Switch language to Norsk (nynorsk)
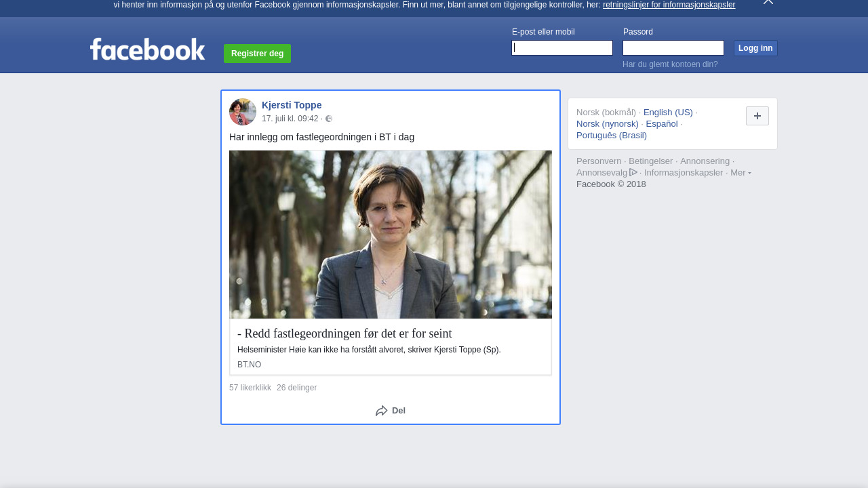This screenshot has height=488, width=868. click(x=608, y=124)
